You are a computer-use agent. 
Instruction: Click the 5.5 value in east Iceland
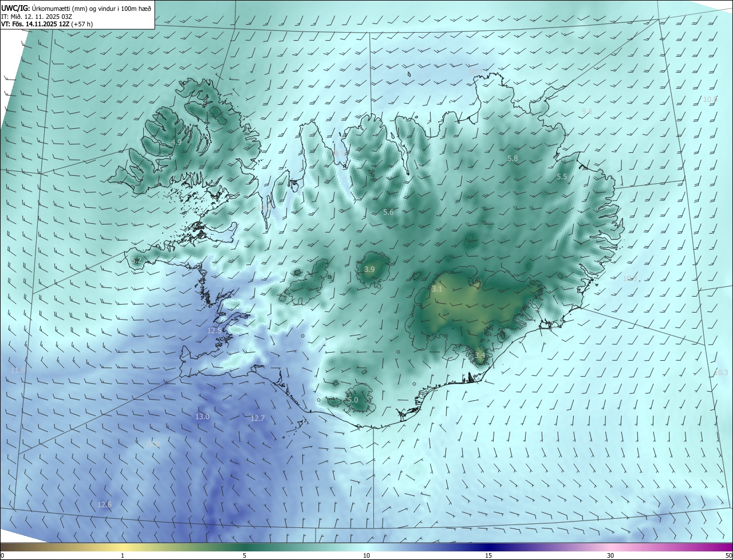click(x=562, y=177)
